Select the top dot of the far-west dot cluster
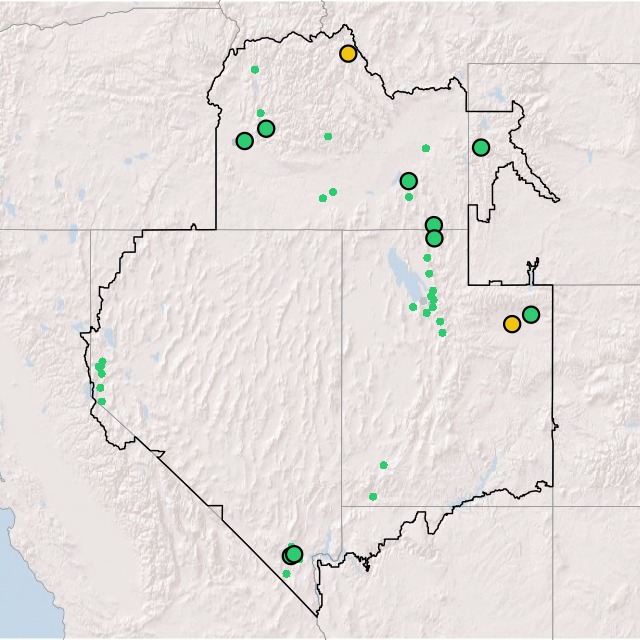 point(102,361)
